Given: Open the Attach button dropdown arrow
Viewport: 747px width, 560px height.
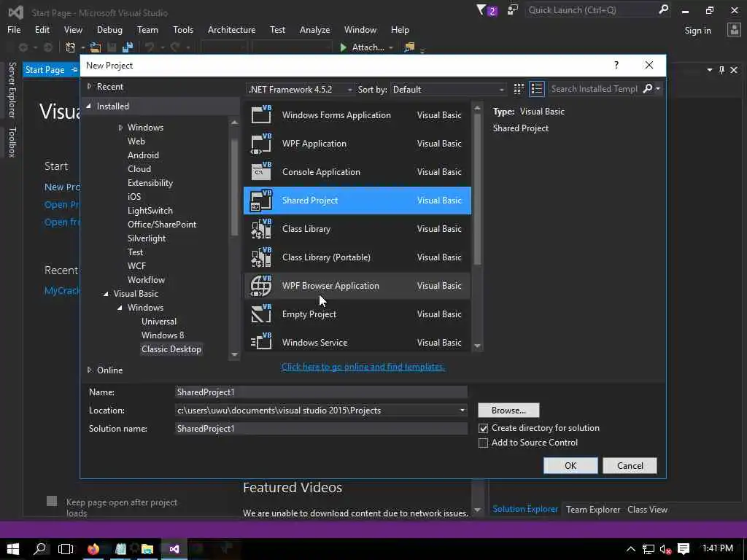Looking at the screenshot, I should point(391,47).
